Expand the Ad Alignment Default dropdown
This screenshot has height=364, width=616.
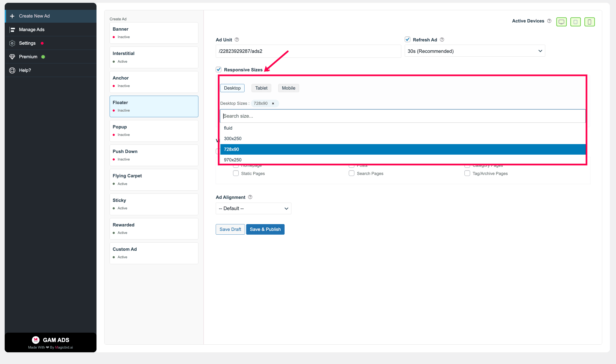click(x=253, y=208)
